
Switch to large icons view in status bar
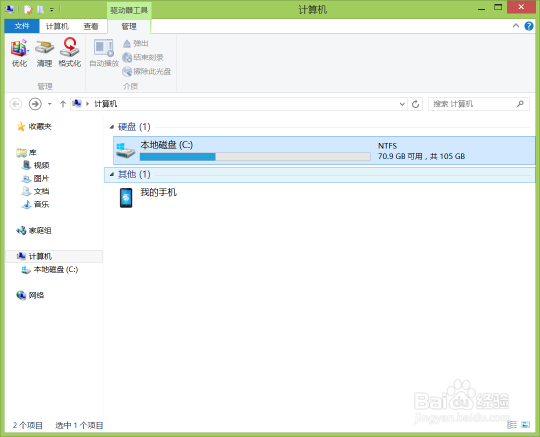tap(526, 425)
